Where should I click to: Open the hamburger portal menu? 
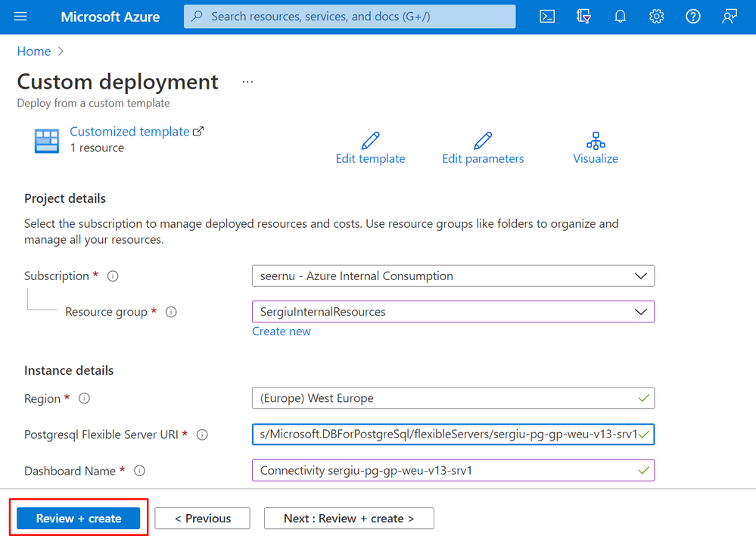click(x=20, y=17)
